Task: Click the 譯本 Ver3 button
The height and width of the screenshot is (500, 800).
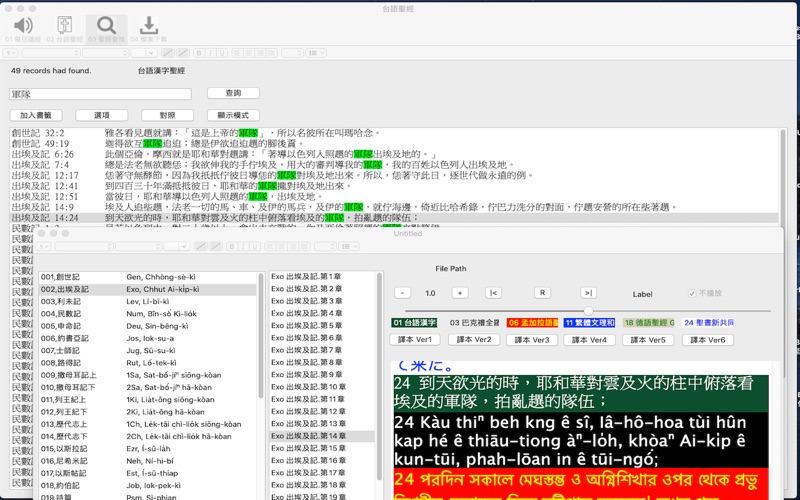Action: click(x=528, y=340)
